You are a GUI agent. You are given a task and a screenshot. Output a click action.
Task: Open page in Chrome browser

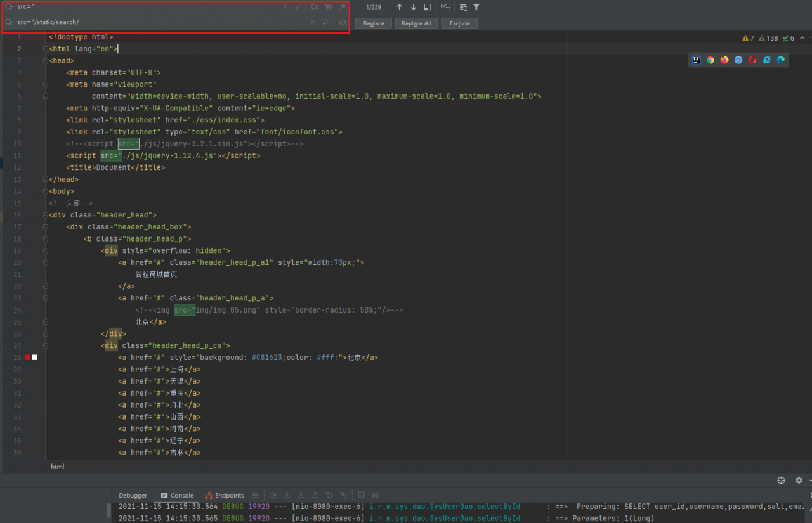tap(710, 60)
